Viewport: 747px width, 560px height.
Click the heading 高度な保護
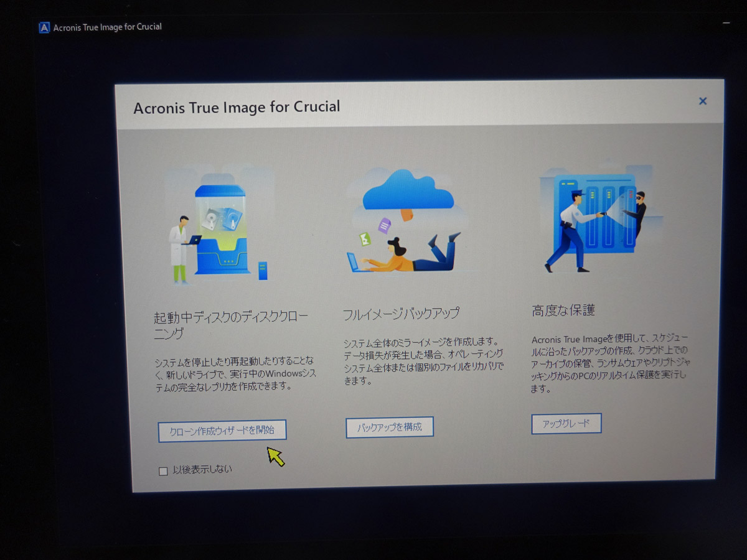coord(563,310)
